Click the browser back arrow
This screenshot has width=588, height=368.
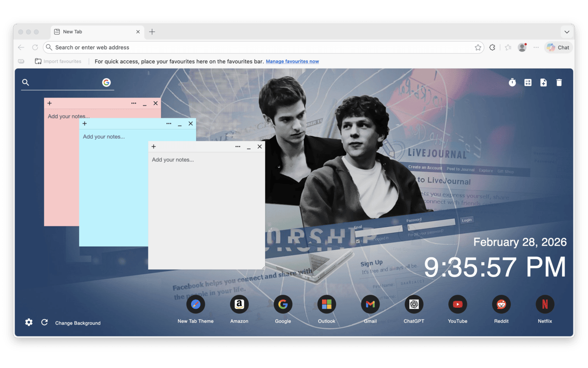(21, 47)
